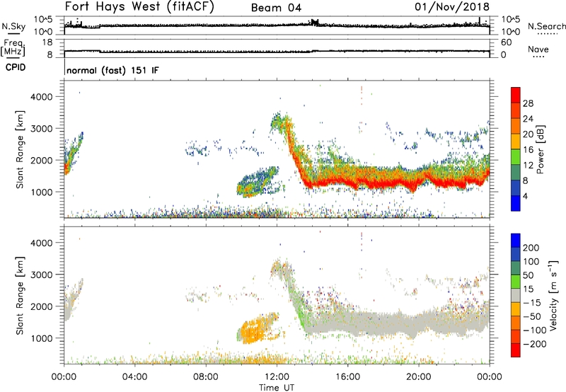Click the "18" tick on frequency axis
566x392 pixels.
(x=47, y=42)
